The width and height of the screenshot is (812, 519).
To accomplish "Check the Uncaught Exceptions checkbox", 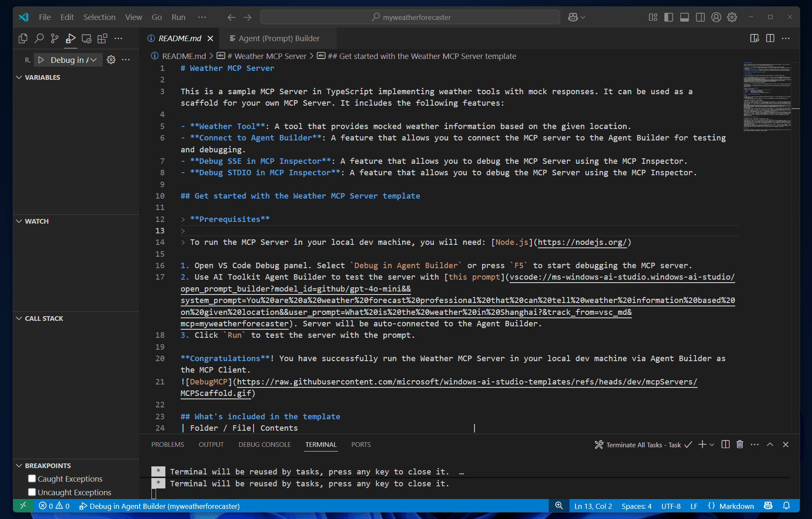I will (x=32, y=492).
